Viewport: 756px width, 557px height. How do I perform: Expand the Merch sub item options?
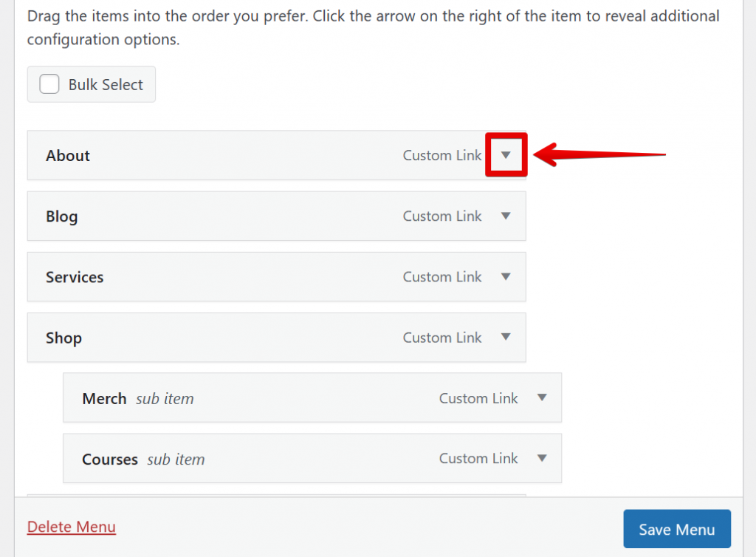(541, 397)
